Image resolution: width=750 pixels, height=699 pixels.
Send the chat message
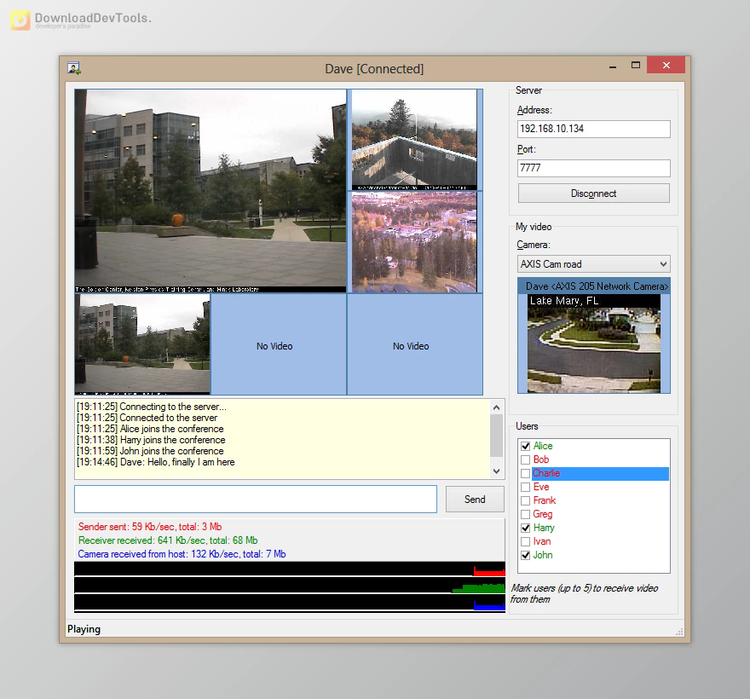tap(474, 499)
